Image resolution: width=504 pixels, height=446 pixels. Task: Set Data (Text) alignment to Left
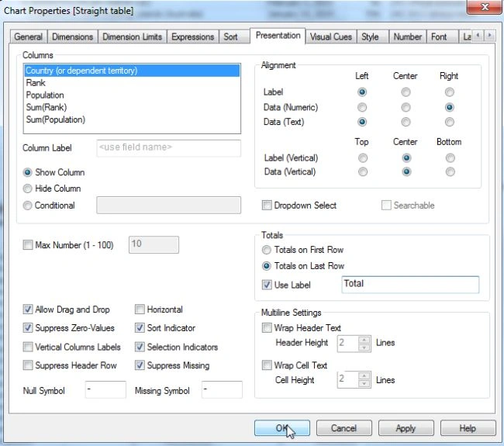[362, 122]
